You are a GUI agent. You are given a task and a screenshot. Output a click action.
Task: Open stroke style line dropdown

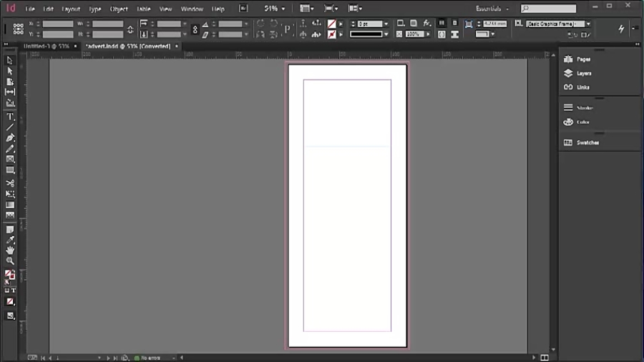(x=386, y=34)
